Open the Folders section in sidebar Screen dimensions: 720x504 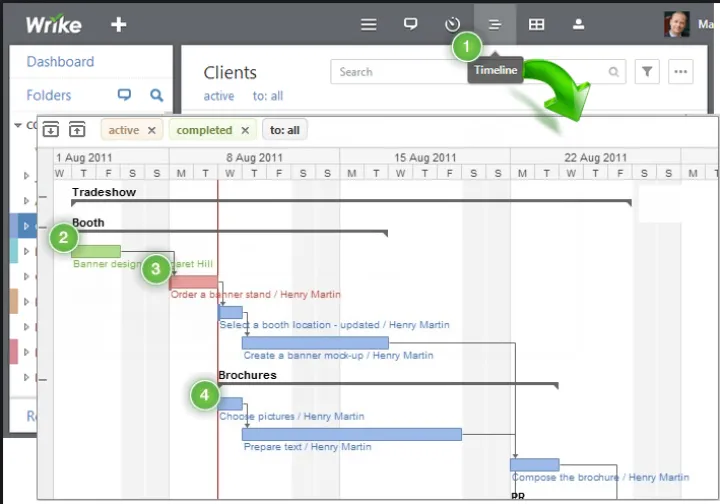(49, 95)
